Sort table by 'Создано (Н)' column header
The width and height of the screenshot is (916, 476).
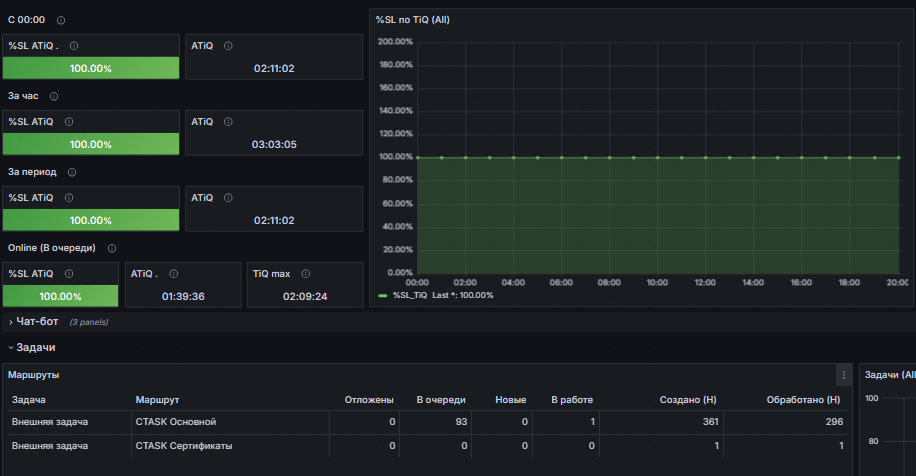pyautogui.click(x=688, y=400)
